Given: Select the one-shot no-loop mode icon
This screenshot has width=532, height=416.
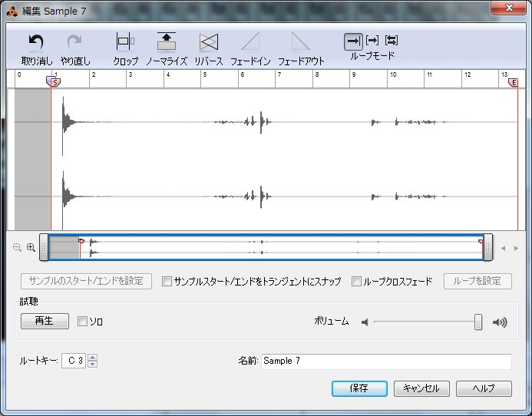Looking at the screenshot, I should 353,41.
